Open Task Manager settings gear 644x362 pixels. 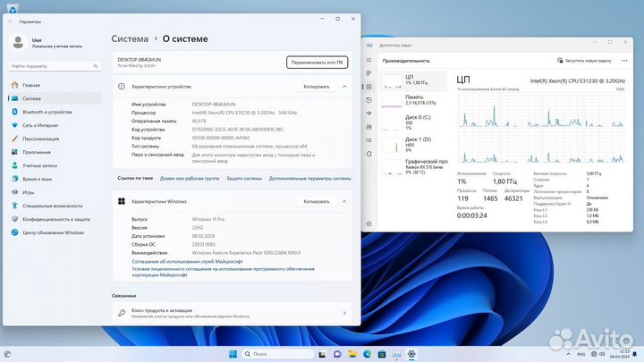[x=370, y=223]
